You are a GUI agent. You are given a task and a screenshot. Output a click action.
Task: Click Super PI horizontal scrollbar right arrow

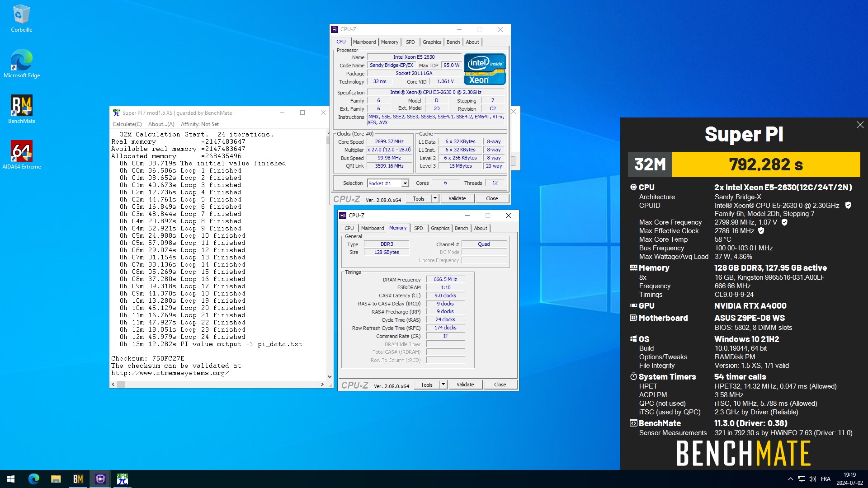click(x=322, y=384)
